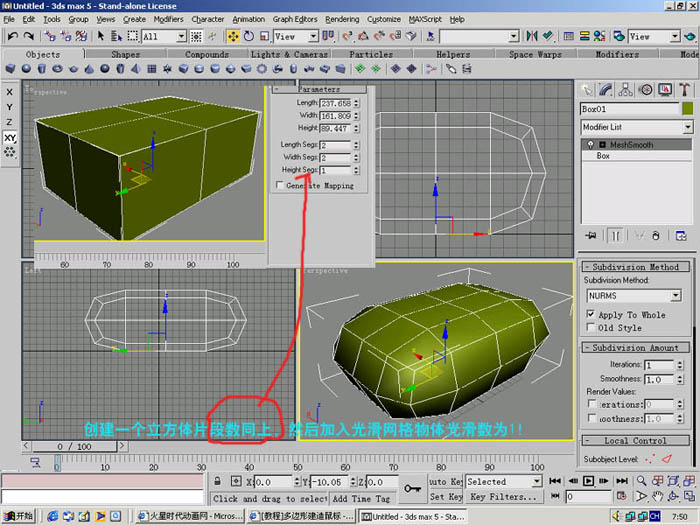Open the All selection filter dropdown

163,36
